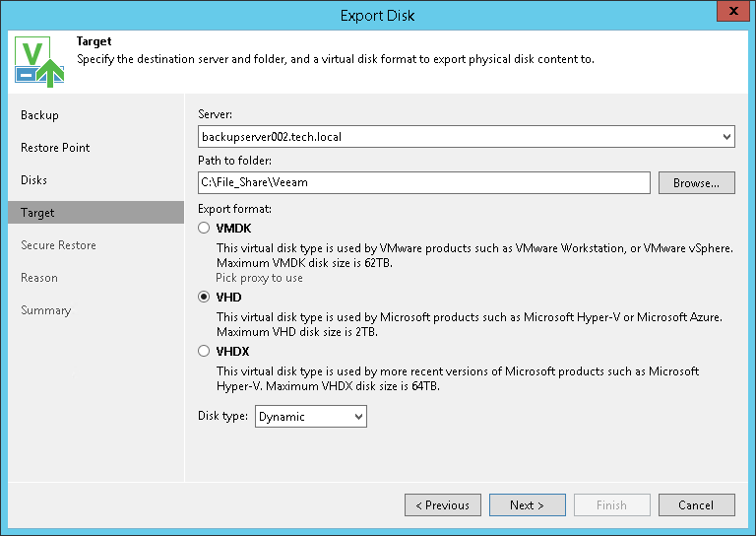
Task: Open the Summary step
Action: point(45,310)
